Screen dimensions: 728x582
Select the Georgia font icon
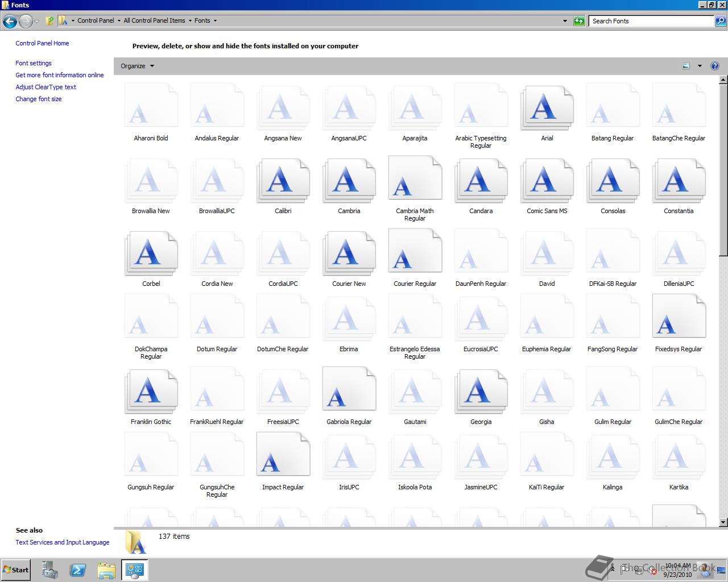(481, 392)
